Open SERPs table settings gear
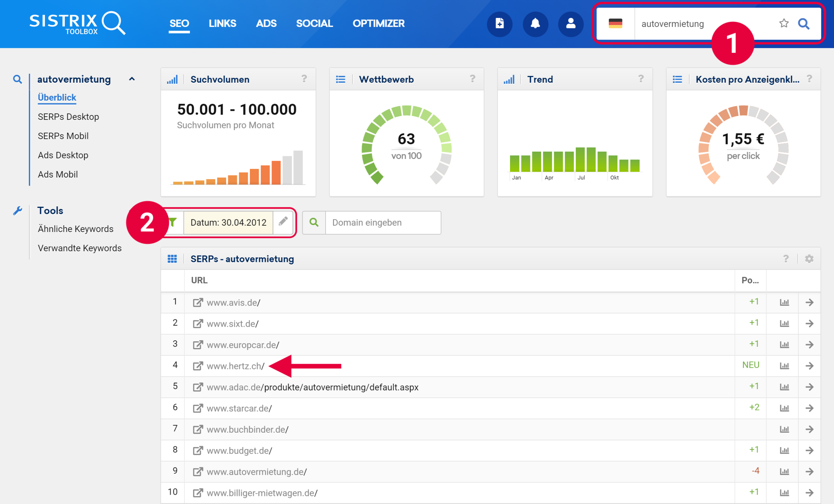 pos(809,259)
